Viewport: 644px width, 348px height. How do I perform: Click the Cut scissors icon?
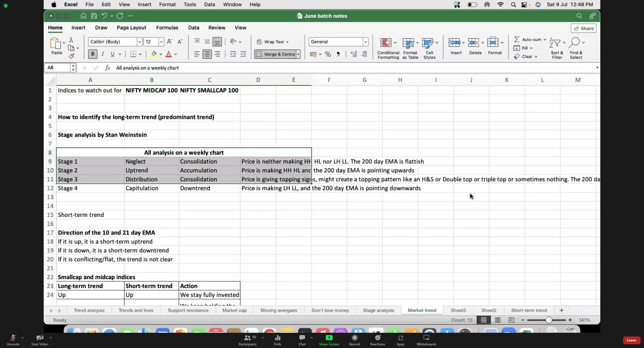tap(71, 40)
